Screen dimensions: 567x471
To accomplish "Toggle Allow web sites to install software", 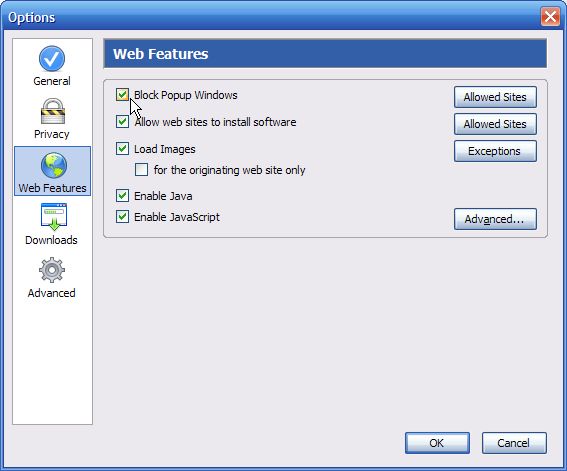I will tap(122, 121).
